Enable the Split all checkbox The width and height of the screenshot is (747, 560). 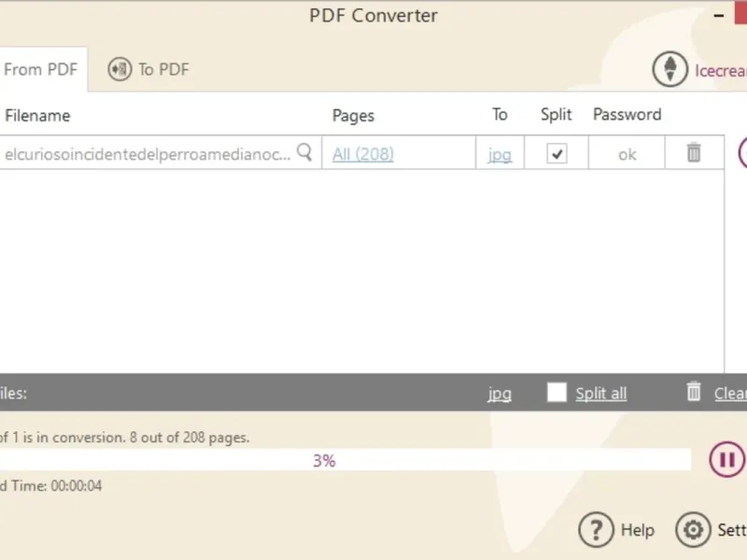tap(557, 392)
